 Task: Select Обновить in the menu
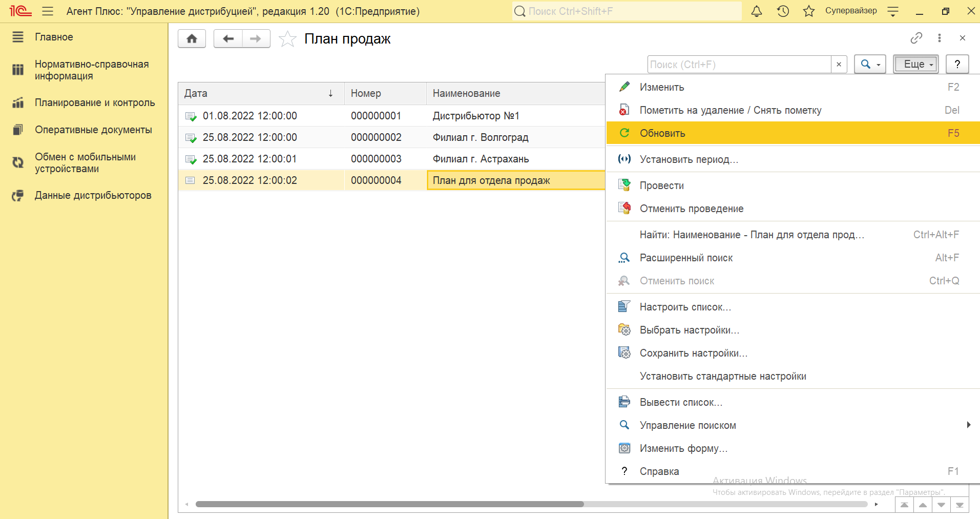(x=662, y=133)
